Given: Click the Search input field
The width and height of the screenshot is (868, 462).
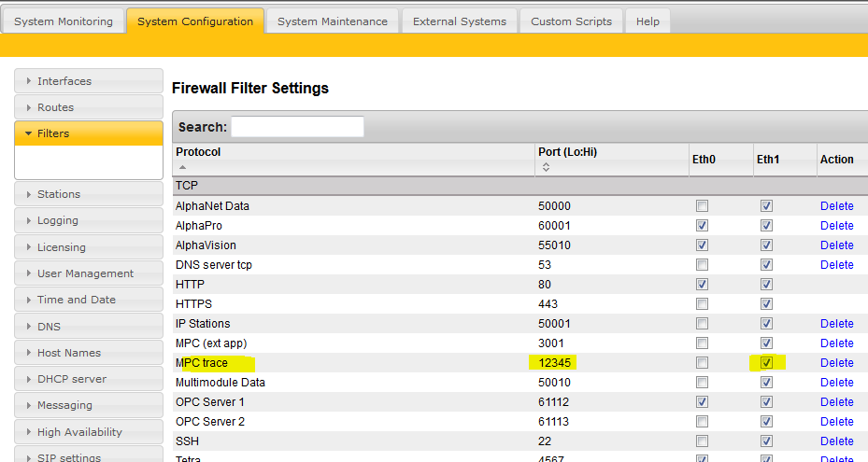Looking at the screenshot, I should 297,127.
